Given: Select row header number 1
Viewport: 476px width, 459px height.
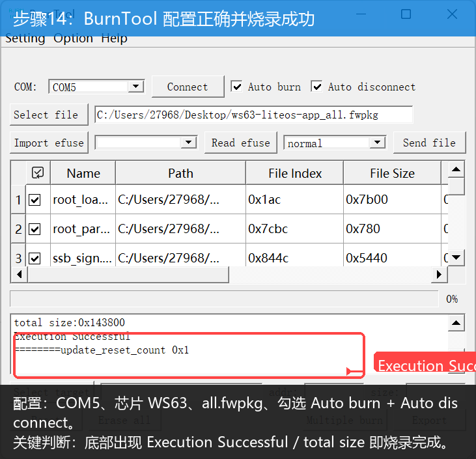Looking at the screenshot, I should (x=18, y=200).
